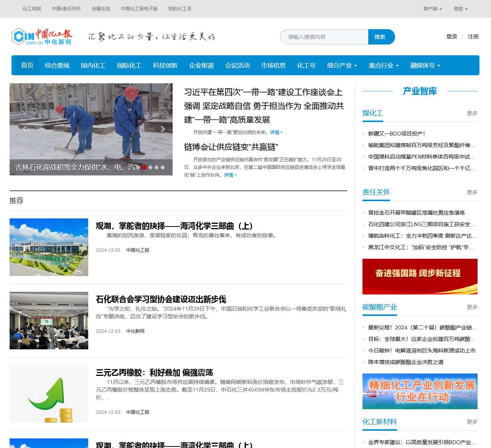Open the 微信 dropdown menu

460,9
